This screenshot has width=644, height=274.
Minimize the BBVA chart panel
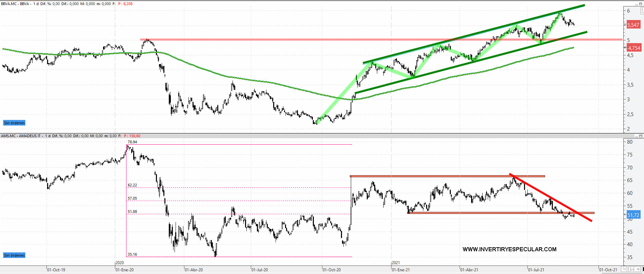tap(636, 4)
